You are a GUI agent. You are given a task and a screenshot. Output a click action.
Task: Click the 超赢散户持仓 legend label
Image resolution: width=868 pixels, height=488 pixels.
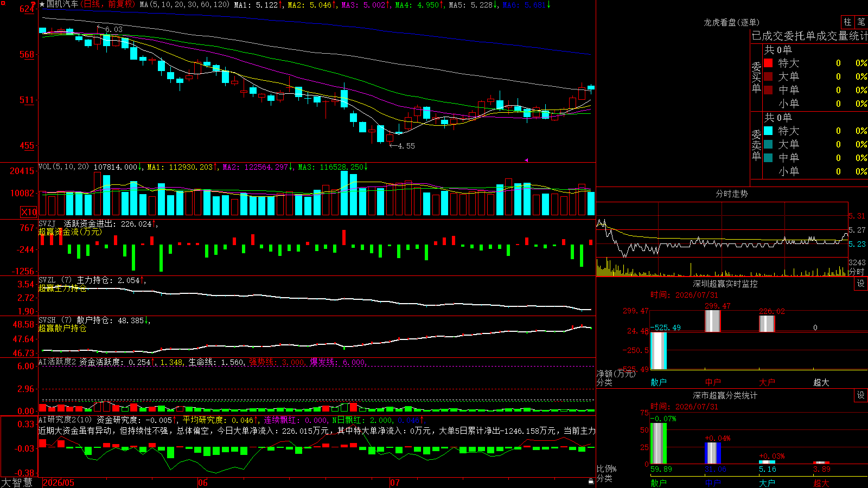62,328
